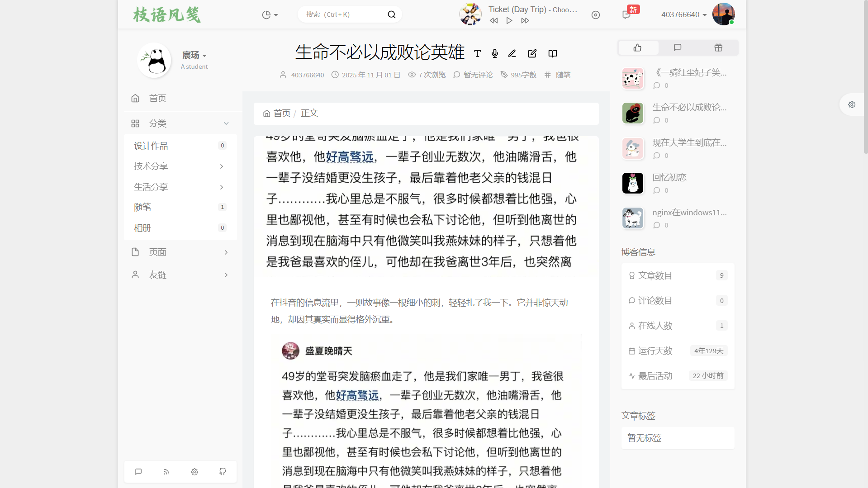
Task: Edit the article via the edit-box icon
Action: click(x=532, y=53)
